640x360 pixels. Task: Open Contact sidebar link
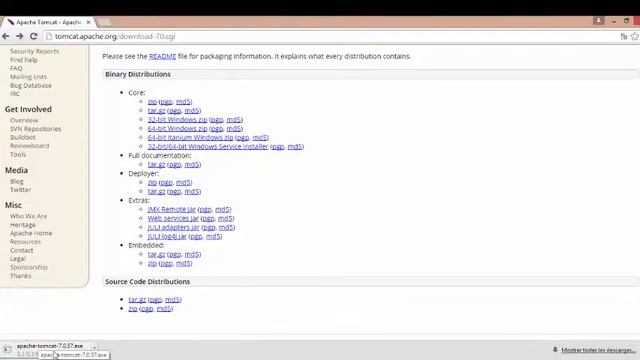[x=22, y=250]
